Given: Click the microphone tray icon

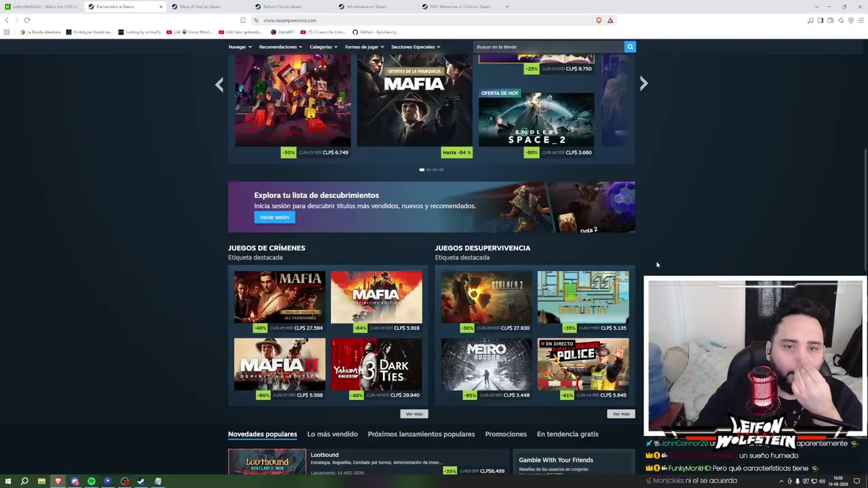Looking at the screenshot, I should [797, 481].
